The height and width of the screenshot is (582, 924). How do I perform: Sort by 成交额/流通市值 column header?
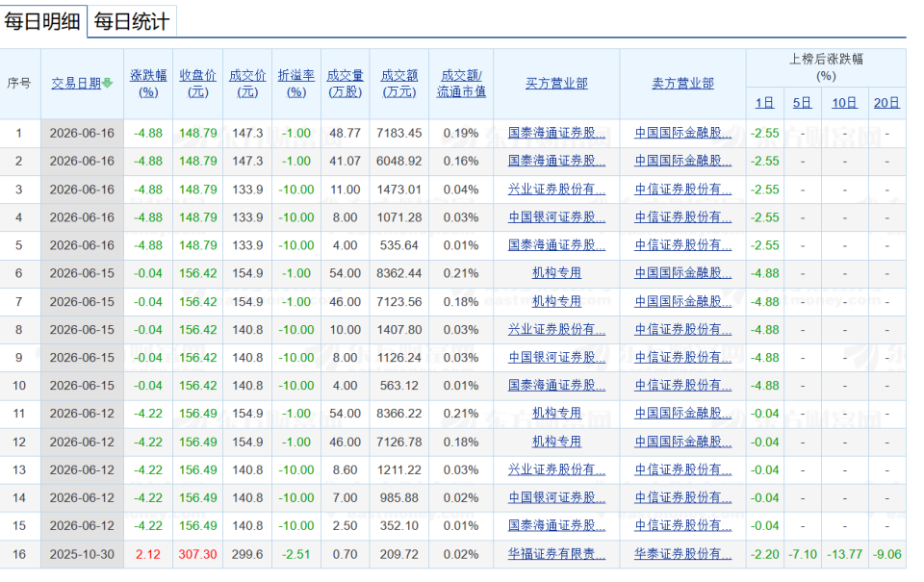tap(461, 84)
